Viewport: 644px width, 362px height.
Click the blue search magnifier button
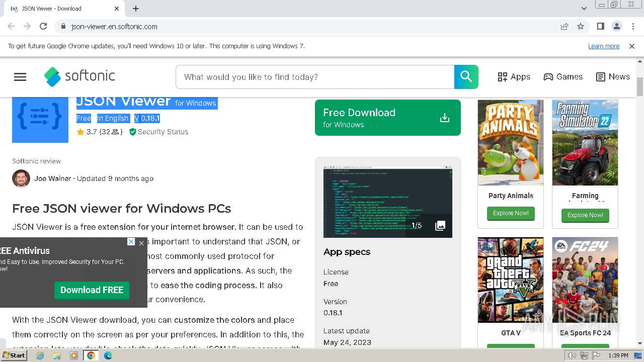pos(466,77)
